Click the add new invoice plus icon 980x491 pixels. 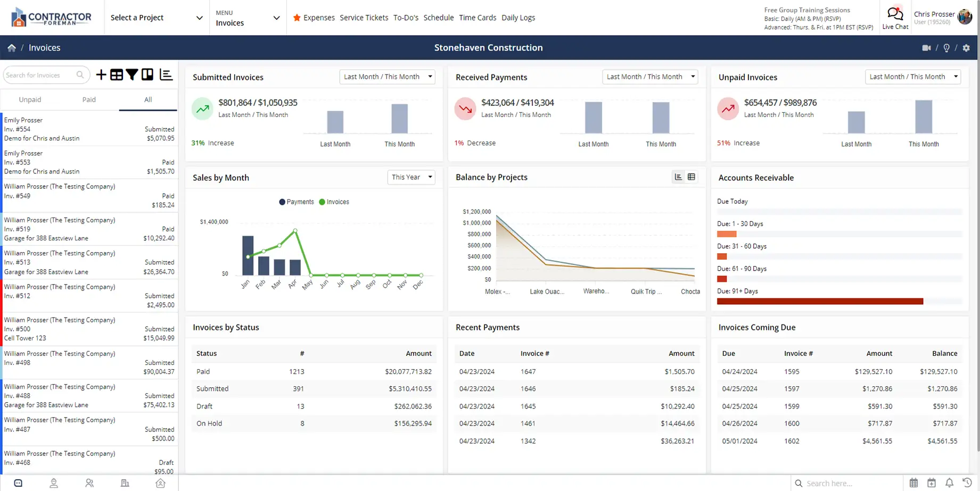pos(101,75)
